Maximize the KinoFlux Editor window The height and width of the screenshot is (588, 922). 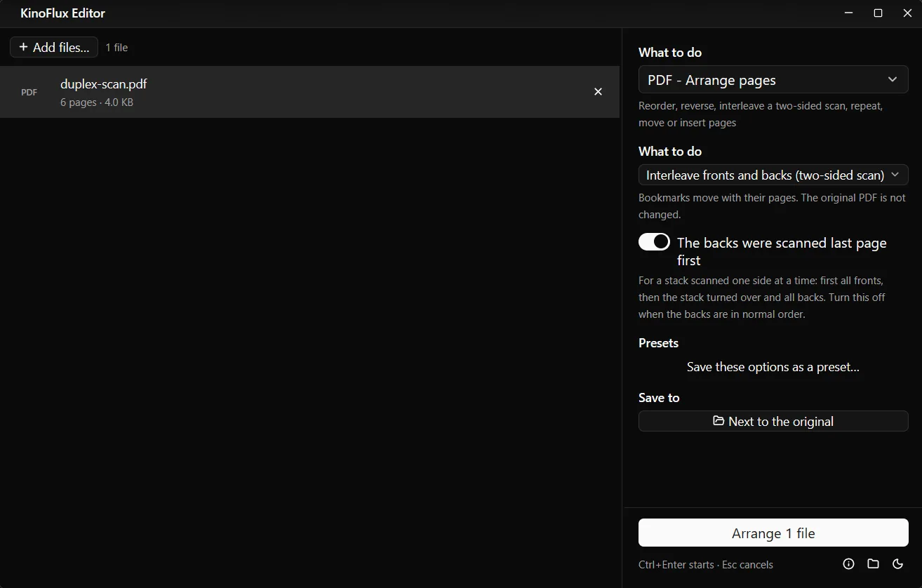tap(878, 13)
